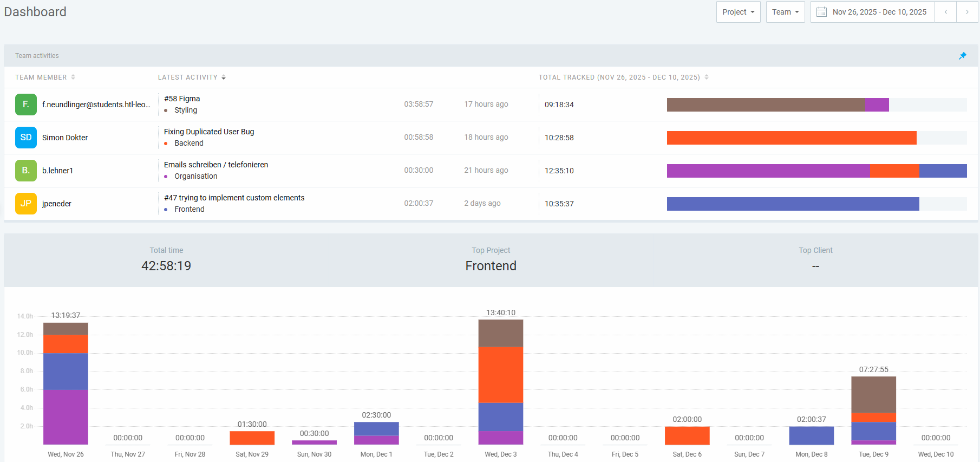Viewport: 980px width, 462px height.
Task: Click b.lehner1 avatar icon
Action: [x=26, y=171]
